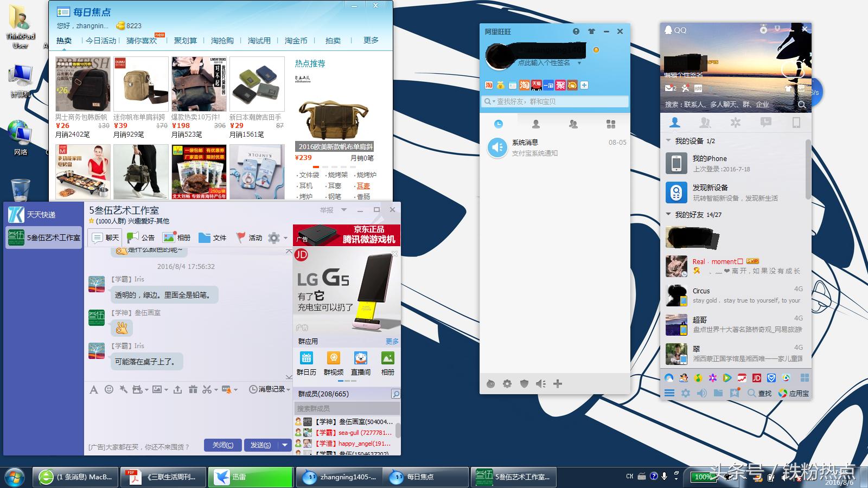
Task: Open 更多 link next to 群应用
Action: (393, 341)
